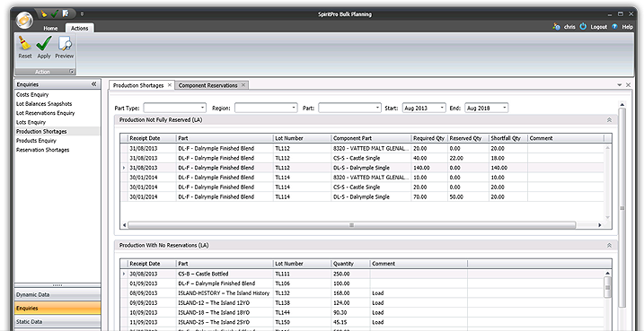The image size is (644, 331).
Task: Open the document tab list arrow
Action: coord(620,85)
